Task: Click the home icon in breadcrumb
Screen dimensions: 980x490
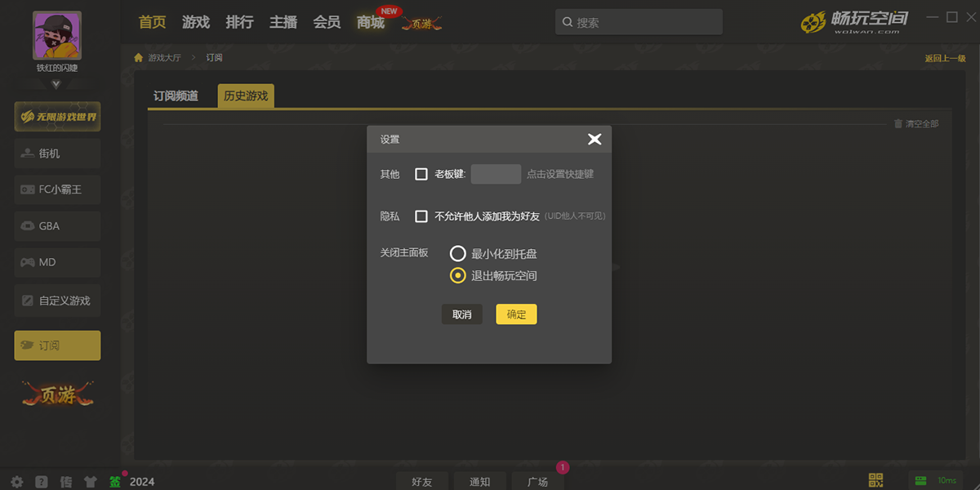Action: click(x=138, y=58)
